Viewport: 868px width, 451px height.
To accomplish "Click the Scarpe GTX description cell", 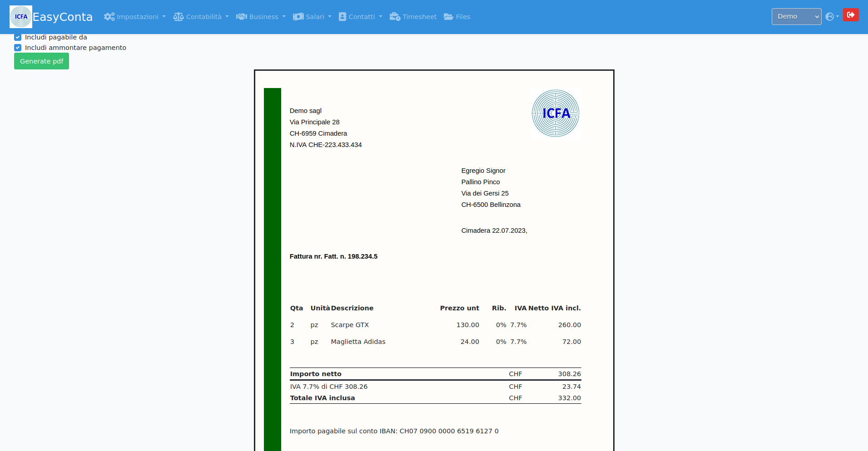I will coord(350,325).
